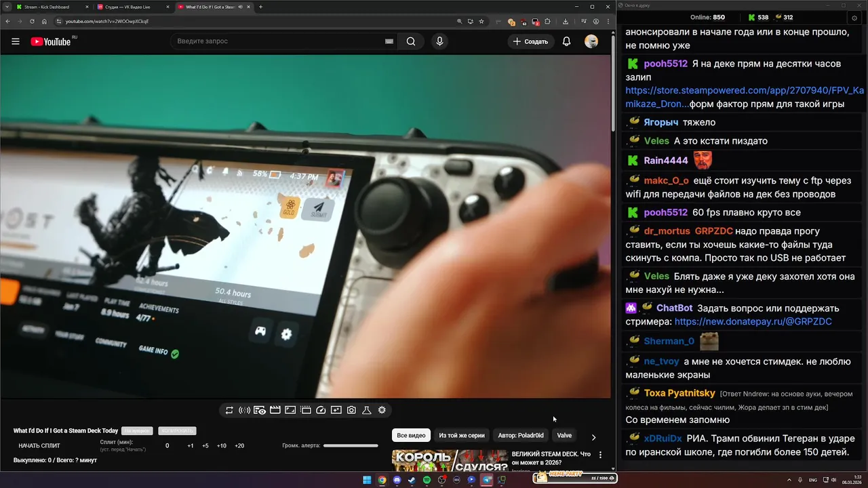Screen dimensions: 868x488
Task: Select the Из той же серии chip
Action: pos(462,436)
